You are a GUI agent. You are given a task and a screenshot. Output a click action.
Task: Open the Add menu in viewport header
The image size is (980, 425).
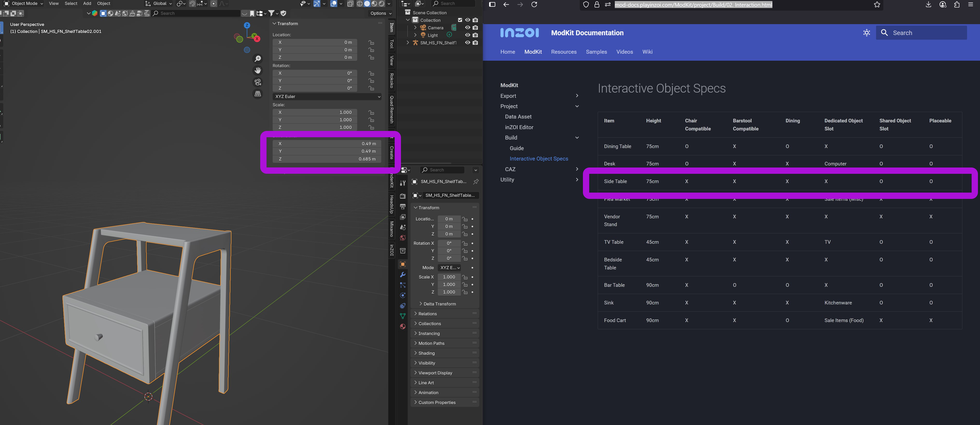pyautogui.click(x=87, y=3)
